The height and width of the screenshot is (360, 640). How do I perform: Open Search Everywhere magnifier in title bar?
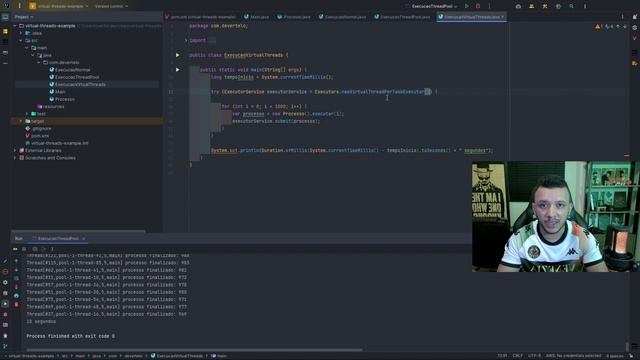(571, 6)
